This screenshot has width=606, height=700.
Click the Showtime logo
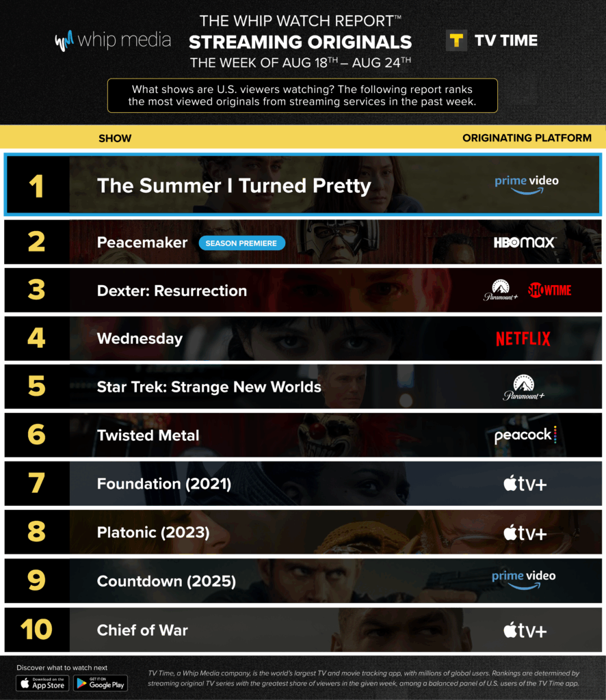point(550,290)
